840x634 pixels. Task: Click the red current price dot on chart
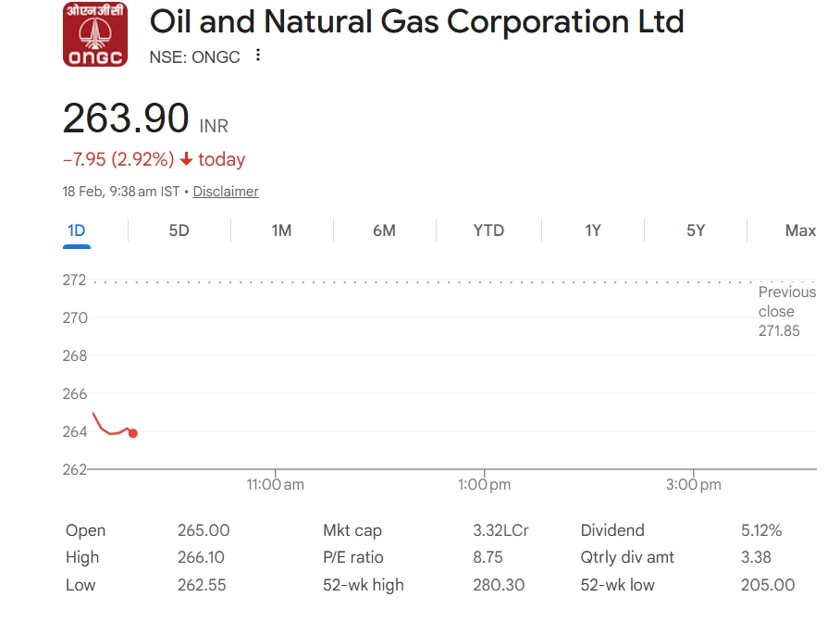(x=133, y=433)
